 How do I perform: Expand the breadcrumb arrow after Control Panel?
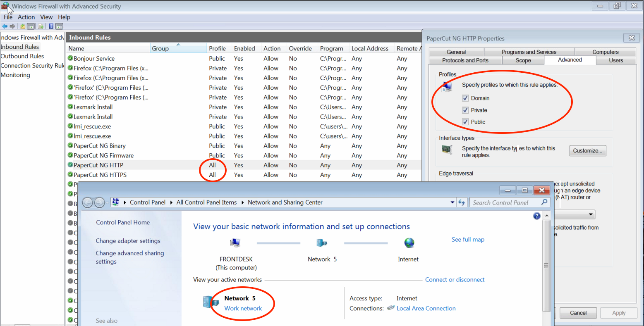[x=171, y=202]
